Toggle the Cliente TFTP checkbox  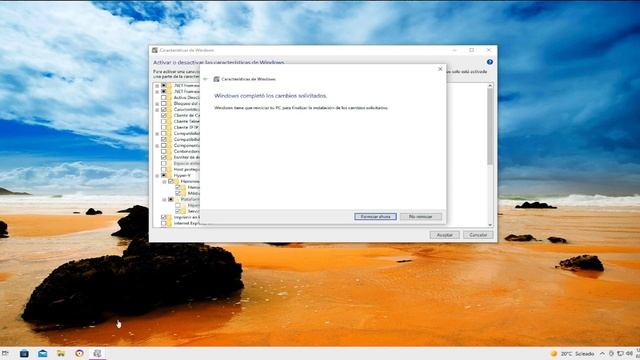coord(164,127)
